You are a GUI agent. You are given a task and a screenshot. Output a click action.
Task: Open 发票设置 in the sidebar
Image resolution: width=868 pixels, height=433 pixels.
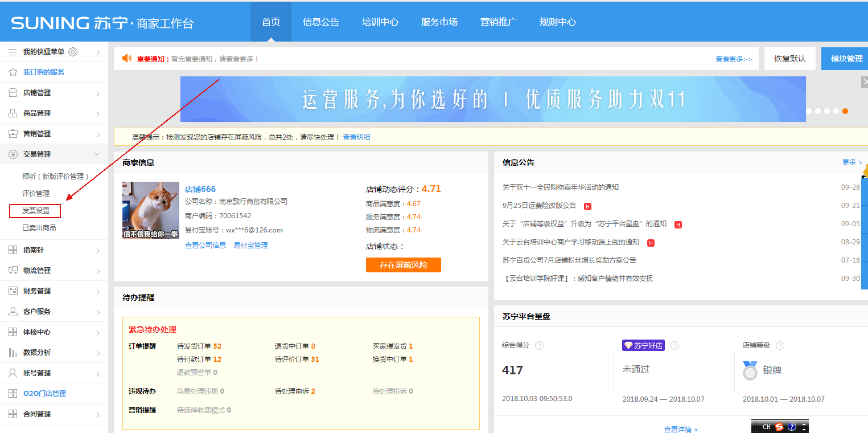click(x=35, y=211)
